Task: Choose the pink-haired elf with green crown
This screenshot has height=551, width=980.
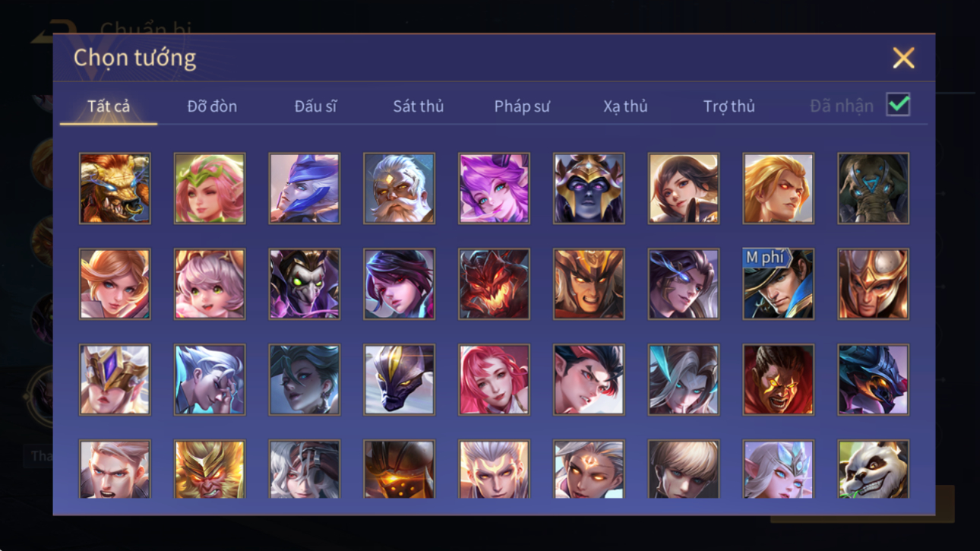Action: [210, 188]
